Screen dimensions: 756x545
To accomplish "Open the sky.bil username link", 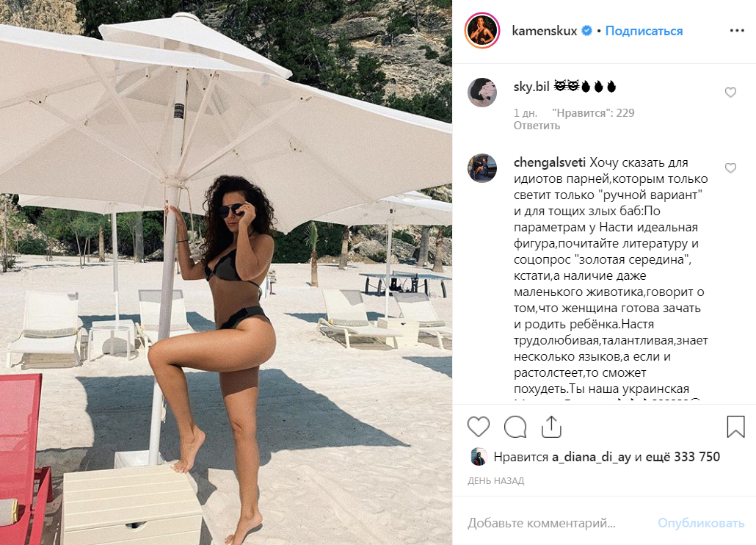I will pos(531,87).
